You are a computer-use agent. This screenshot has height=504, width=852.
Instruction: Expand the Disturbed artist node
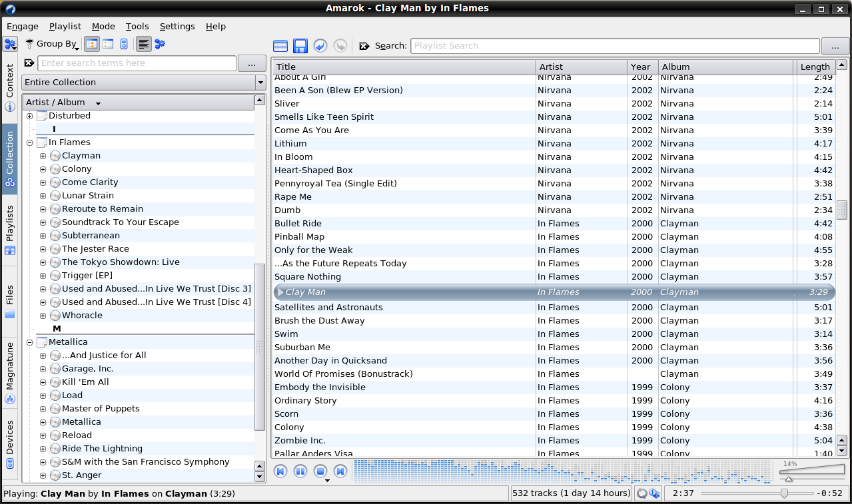tap(29, 116)
